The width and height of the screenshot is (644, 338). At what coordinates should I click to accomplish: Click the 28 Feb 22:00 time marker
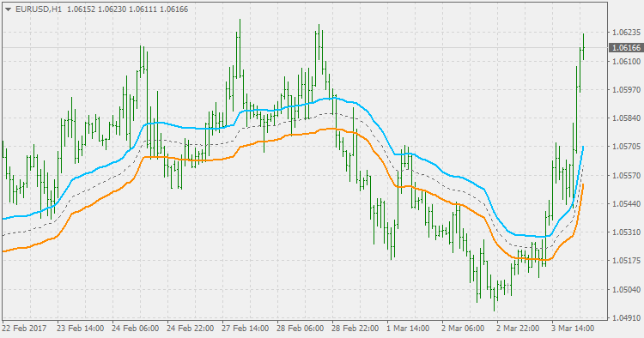(x=355, y=329)
